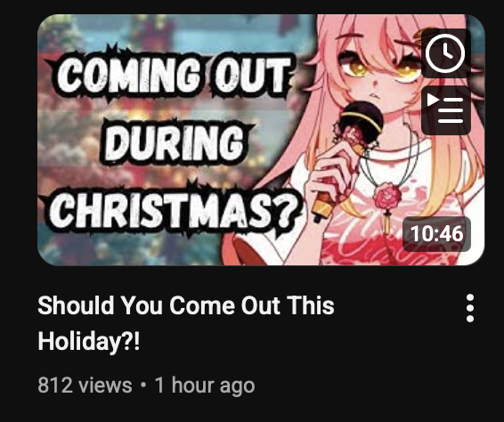The width and height of the screenshot is (504, 422).
Task: Click the pink rose pendant necklace
Action: pos(387,195)
